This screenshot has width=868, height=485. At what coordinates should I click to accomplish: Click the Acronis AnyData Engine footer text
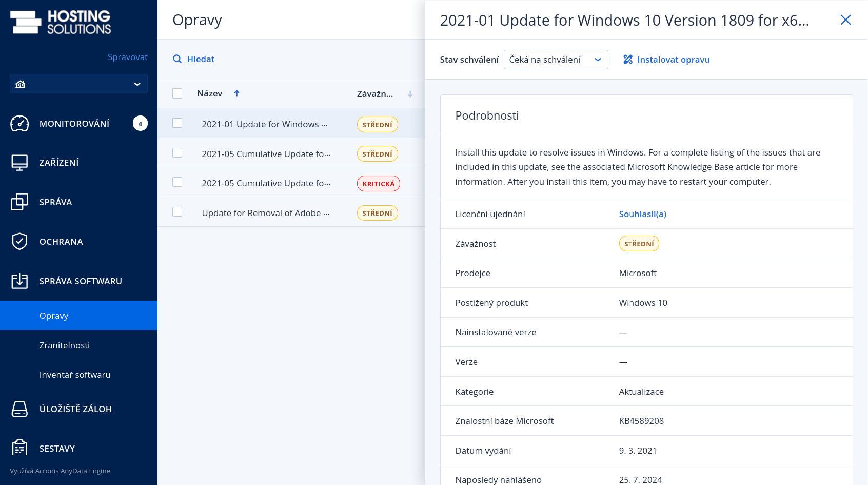pos(60,471)
